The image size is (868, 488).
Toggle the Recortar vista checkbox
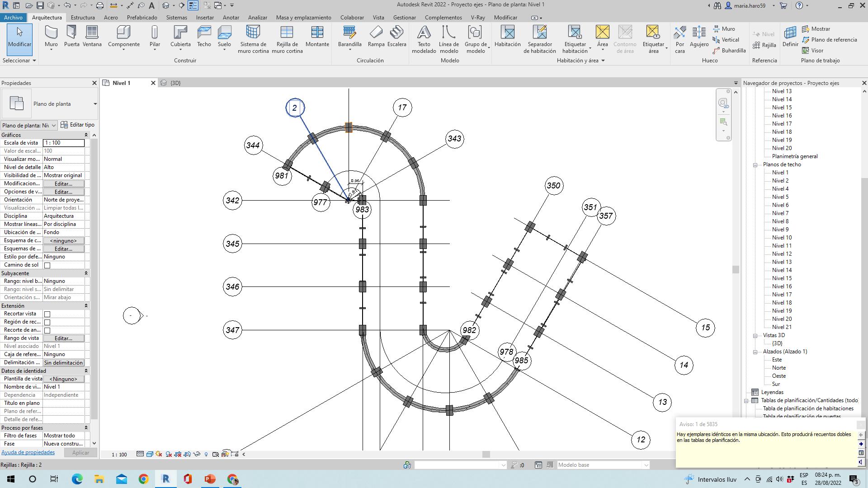(x=47, y=314)
